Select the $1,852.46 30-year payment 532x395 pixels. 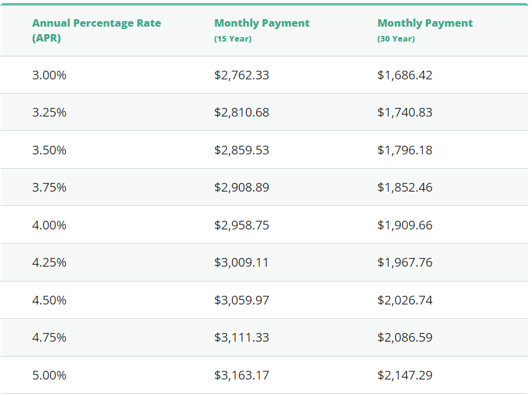click(x=404, y=187)
